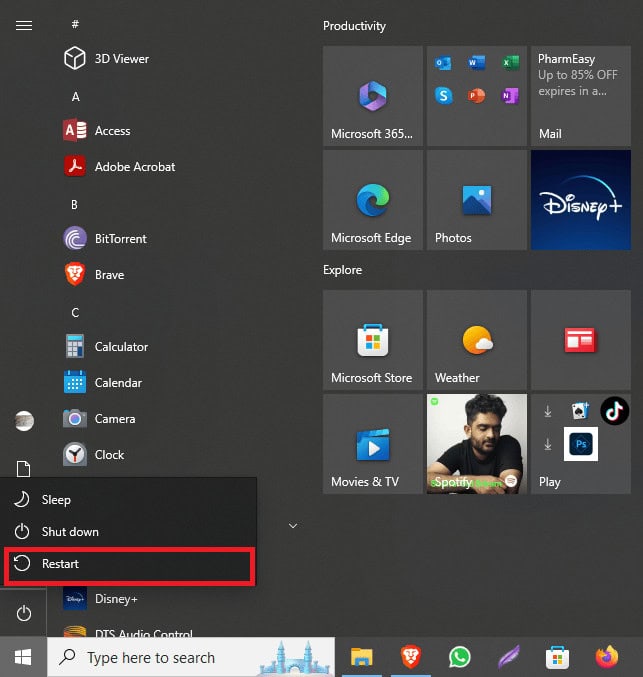This screenshot has width=643, height=677.
Task: Open the Documents icon in Start sidebar
Action: click(23, 468)
